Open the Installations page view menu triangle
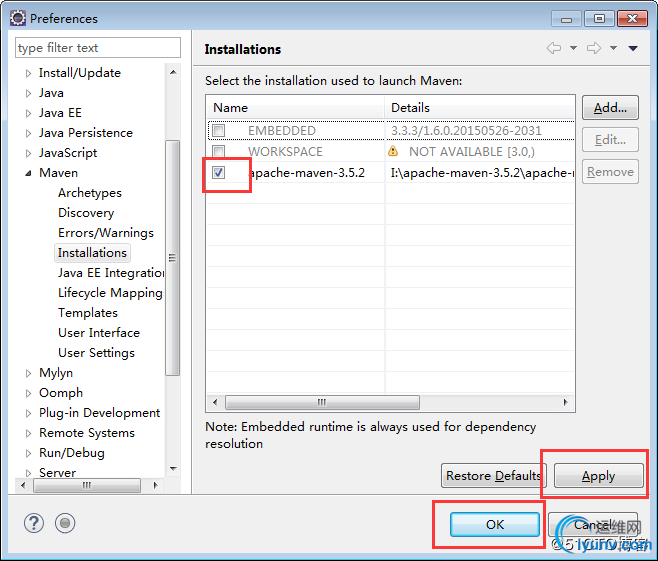The width and height of the screenshot is (658, 561). (x=633, y=49)
